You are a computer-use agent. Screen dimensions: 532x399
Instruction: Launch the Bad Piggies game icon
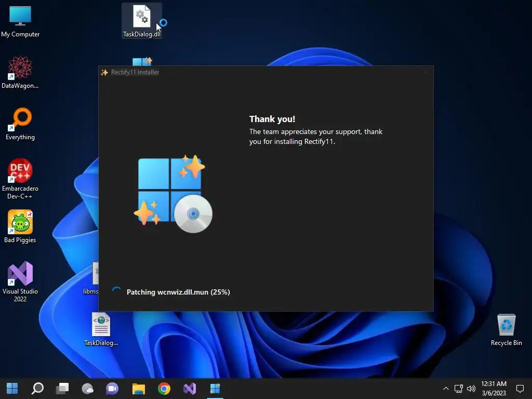point(20,227)
